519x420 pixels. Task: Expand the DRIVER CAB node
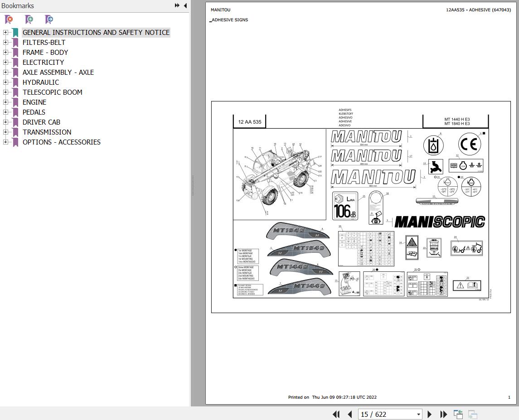(5, 122)
